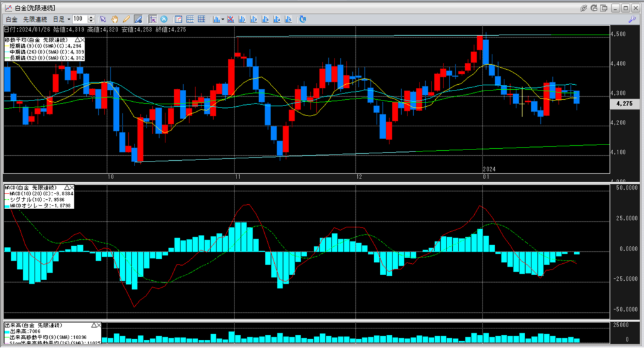Click the 先限連続 contract button

coord(35,19)
